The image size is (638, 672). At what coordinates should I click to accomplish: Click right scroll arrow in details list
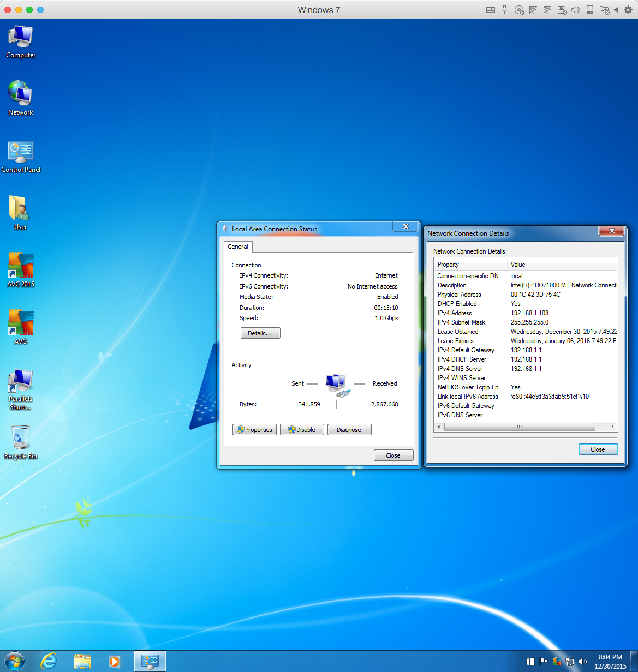click(613, 427)
